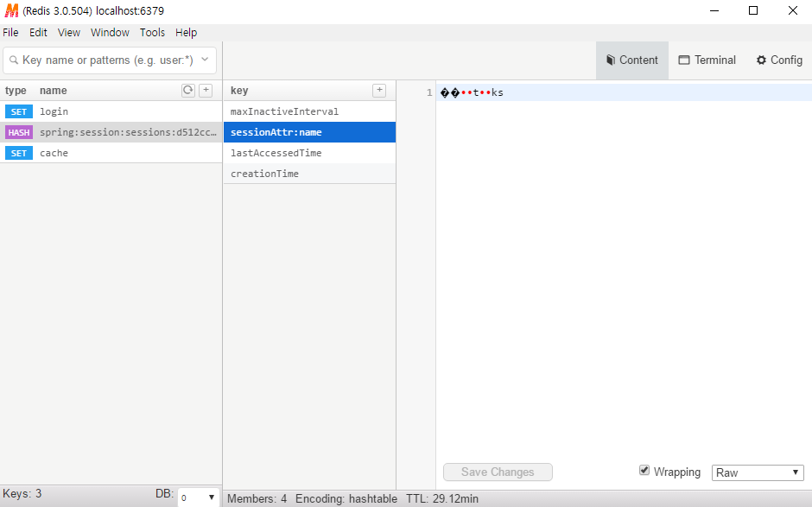The image size is (812, 507).
Task: Open the Window menu
Action: coord(110,32)
